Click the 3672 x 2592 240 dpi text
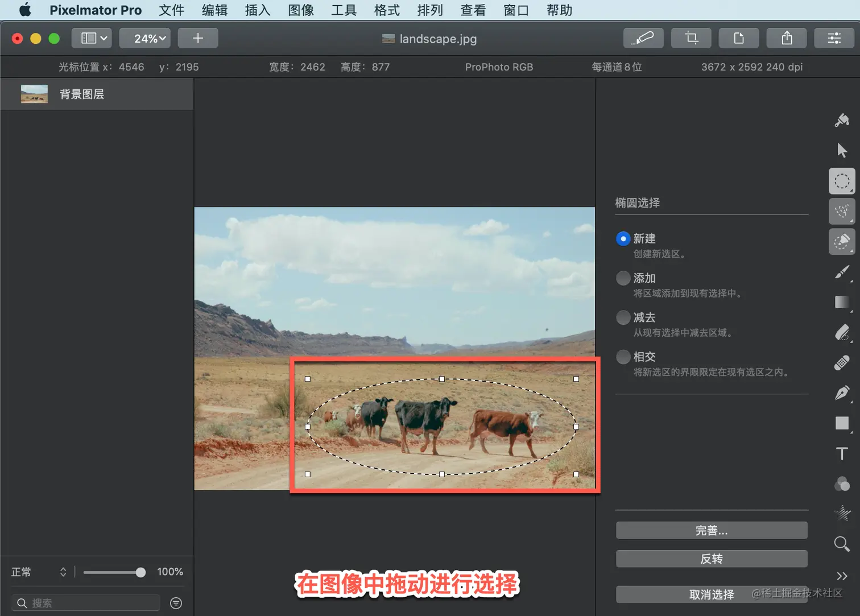Screen dimensions: 860x616 [x=752, y=67]
